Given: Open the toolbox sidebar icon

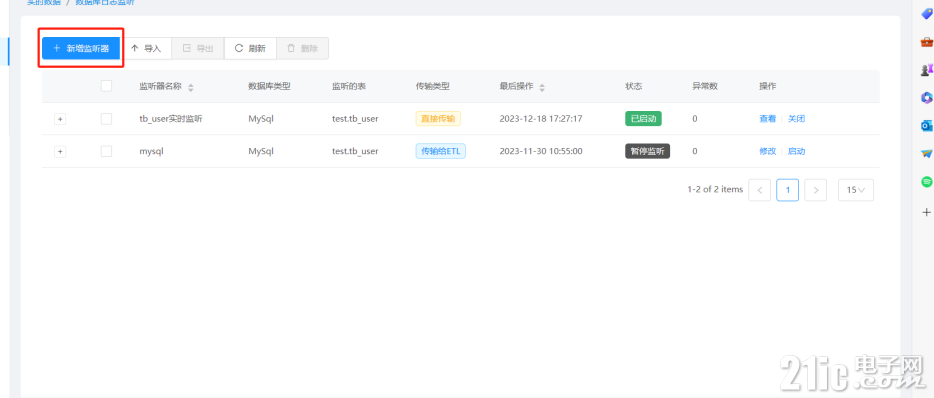Looking at the screenshot, I should [926, 42].
